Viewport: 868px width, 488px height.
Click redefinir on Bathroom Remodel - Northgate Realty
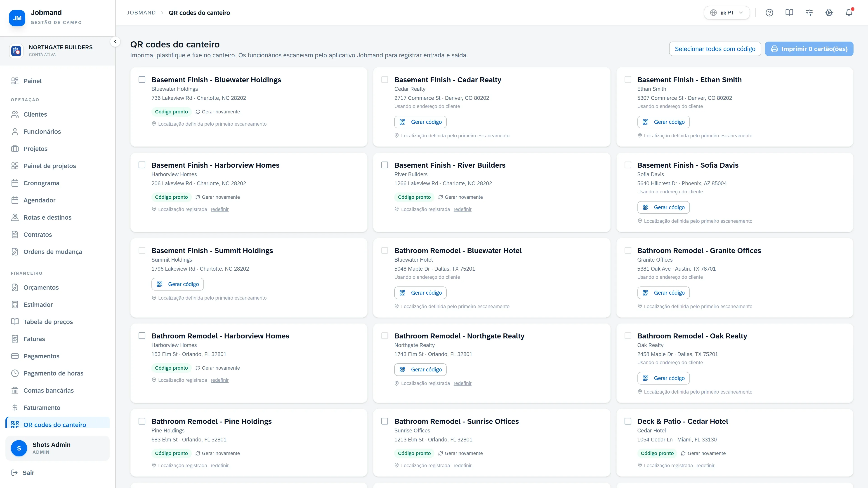coord(462,383)
